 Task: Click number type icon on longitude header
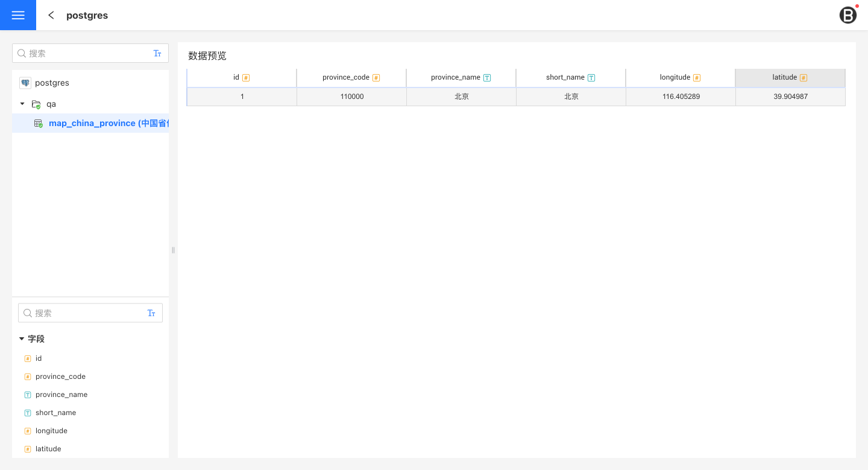697,78
